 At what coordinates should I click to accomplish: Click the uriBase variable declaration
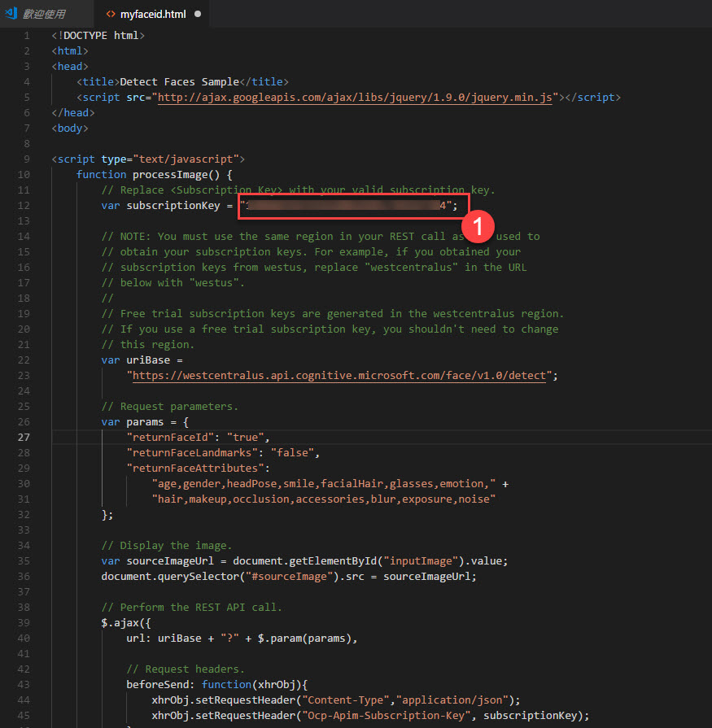pyautogui.click(x=148, y=360)
